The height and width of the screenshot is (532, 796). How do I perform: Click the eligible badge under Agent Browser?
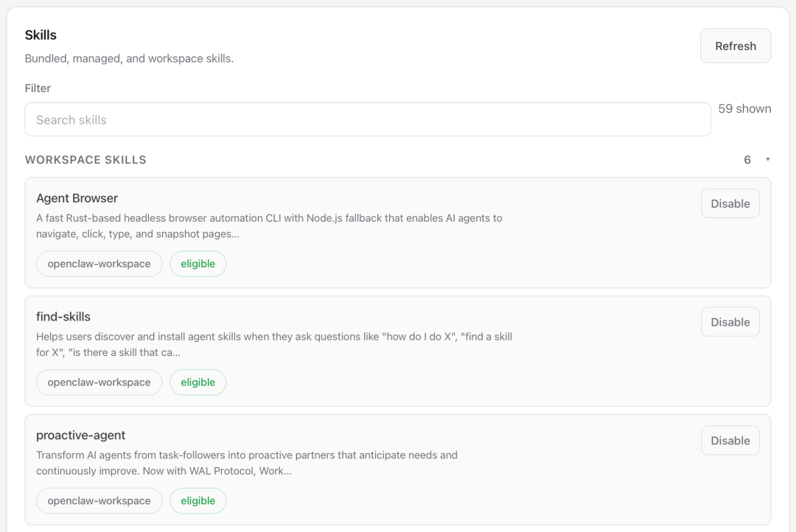point(198,264)
